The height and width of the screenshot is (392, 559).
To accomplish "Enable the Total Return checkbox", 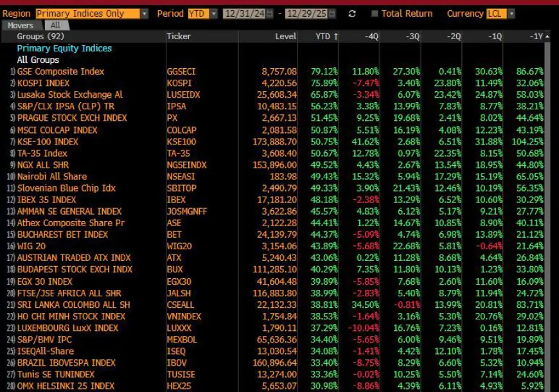I will 375,13.
